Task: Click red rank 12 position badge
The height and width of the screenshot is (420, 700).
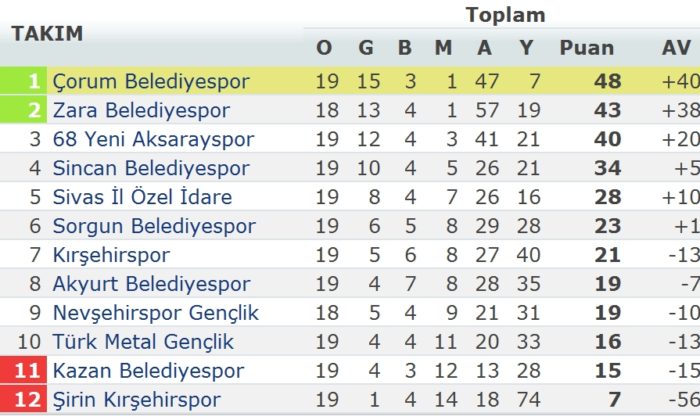Action: coord(23,400)
